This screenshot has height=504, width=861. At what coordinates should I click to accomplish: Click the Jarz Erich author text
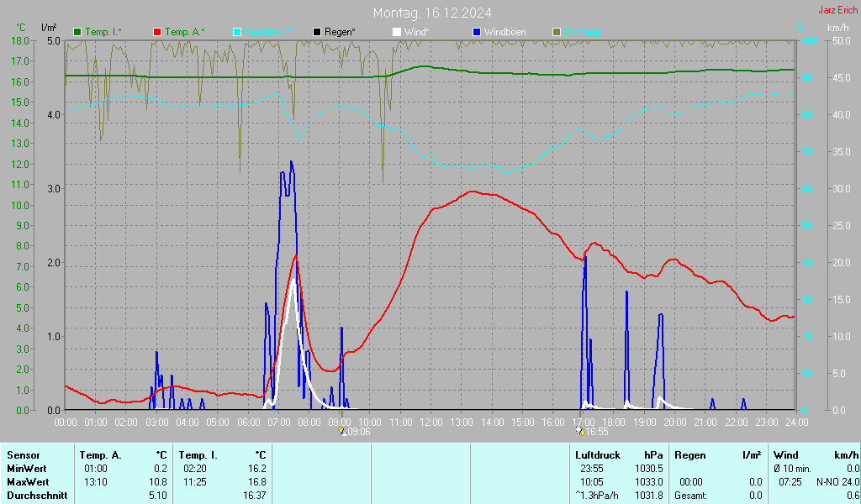point(837,11)
